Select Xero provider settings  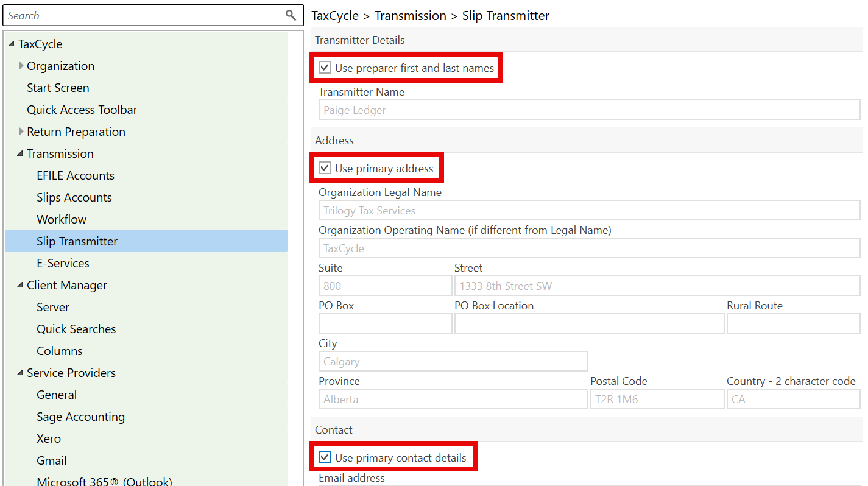coord(49,438)
